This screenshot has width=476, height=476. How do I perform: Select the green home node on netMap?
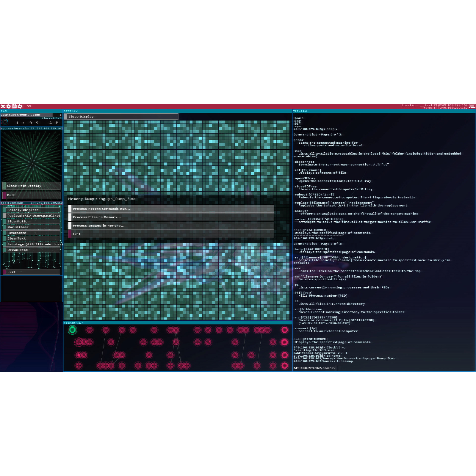tap(72, 330)
